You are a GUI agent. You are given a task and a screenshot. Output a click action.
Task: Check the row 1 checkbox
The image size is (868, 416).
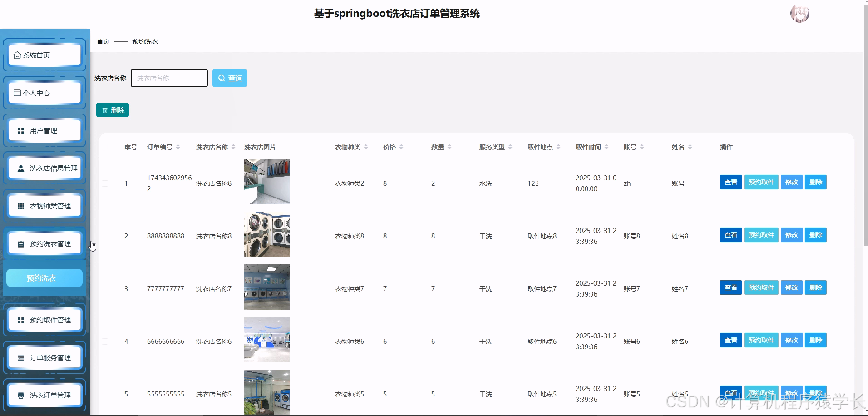[105, 183]
